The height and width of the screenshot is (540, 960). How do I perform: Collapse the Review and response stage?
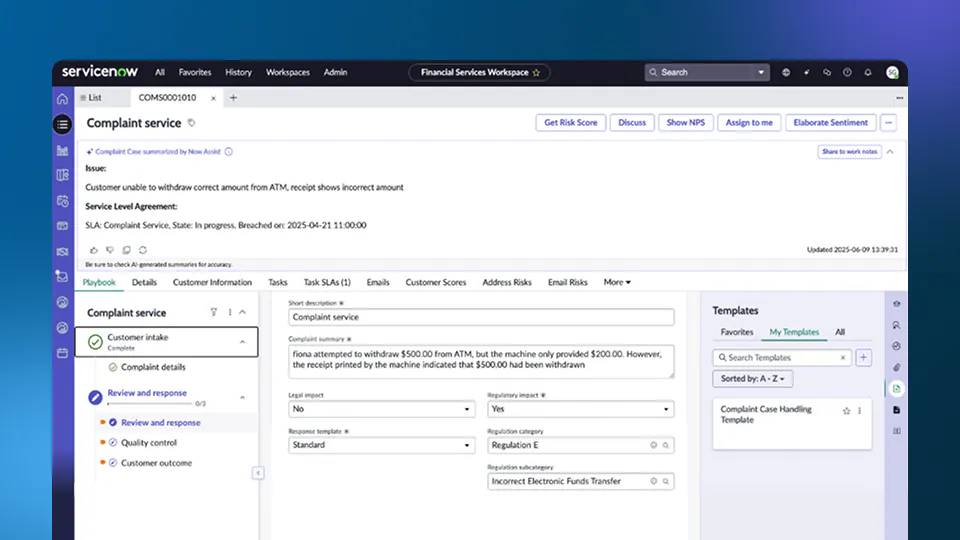pyautogui.click(x=242, y=397)
